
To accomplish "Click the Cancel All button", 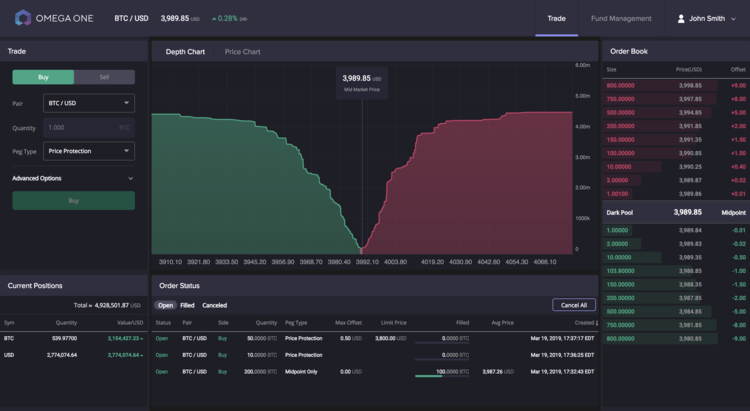I will pyautogui.click(x=573, y=305).
